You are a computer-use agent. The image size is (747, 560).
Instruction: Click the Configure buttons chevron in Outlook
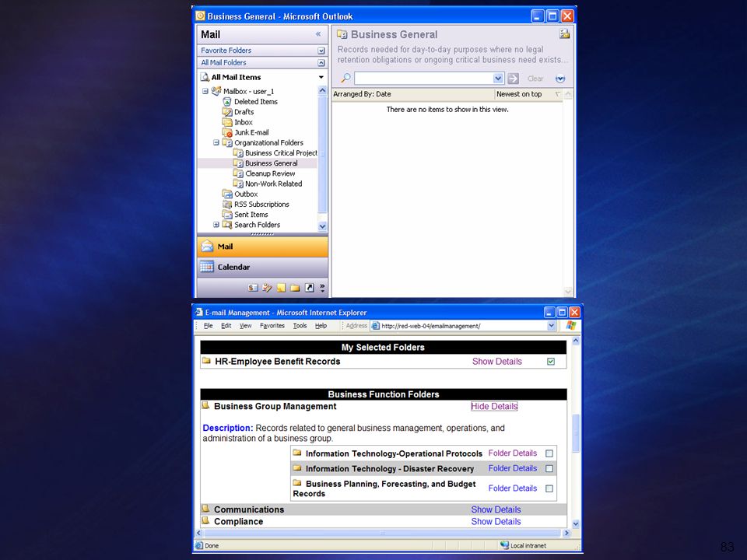click(322, 288)
